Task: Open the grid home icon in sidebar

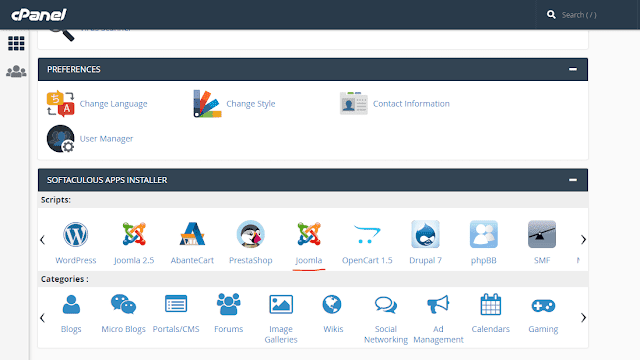Action: tap(16, 43)
